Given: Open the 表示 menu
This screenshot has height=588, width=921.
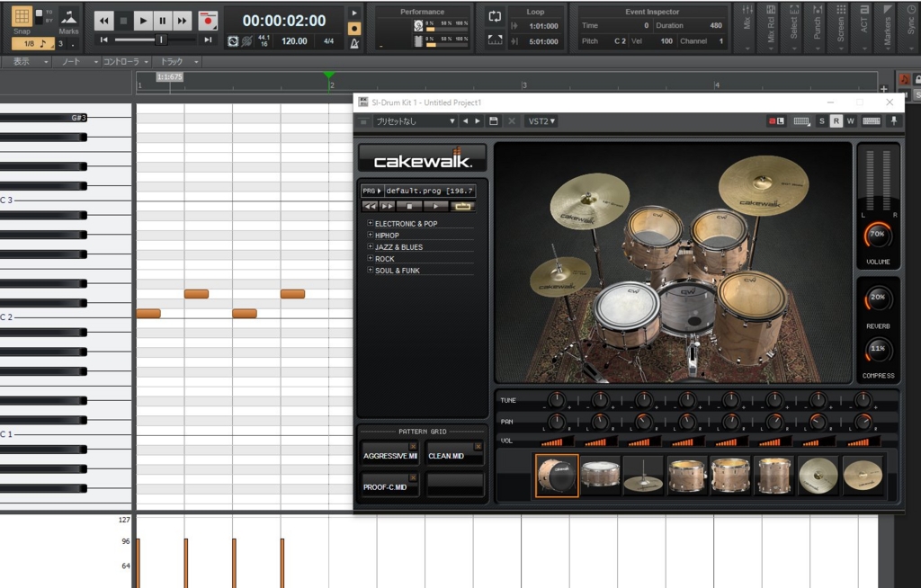Looking at the screenshot, I should click(25, 62).
